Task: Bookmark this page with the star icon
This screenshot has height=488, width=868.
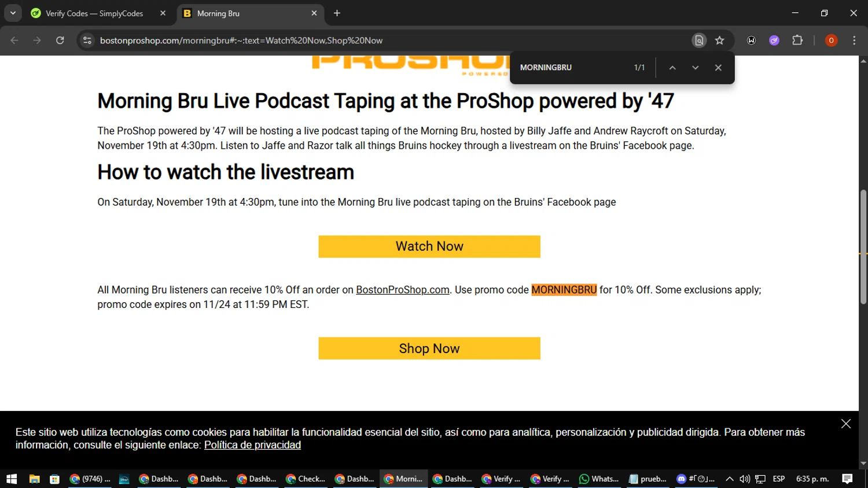Action: [719, 41]
